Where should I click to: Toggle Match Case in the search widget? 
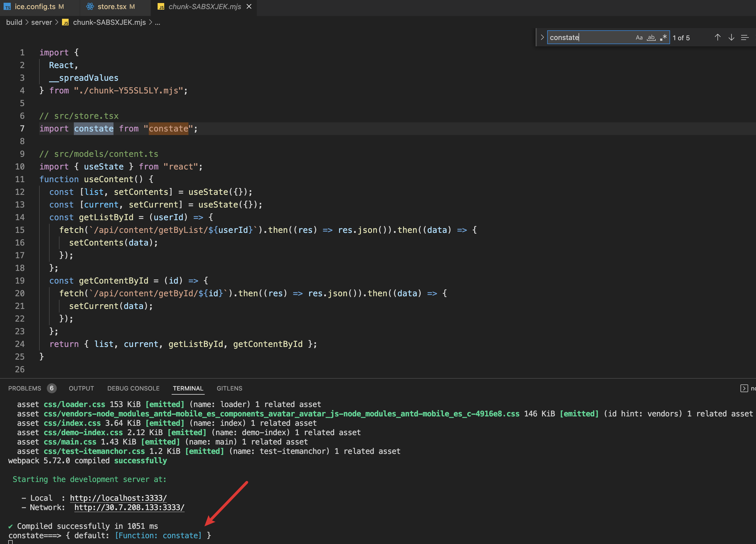(x=639, y=37)
